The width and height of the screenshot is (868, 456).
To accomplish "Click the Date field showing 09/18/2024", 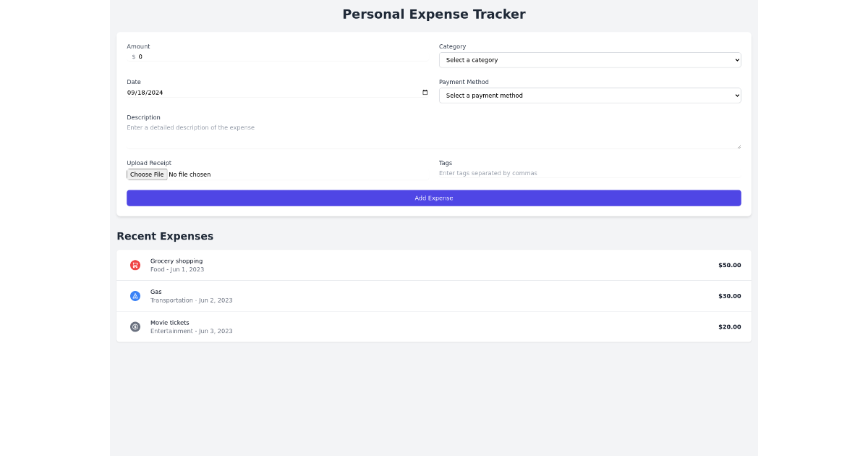I will tap(217, 92).
